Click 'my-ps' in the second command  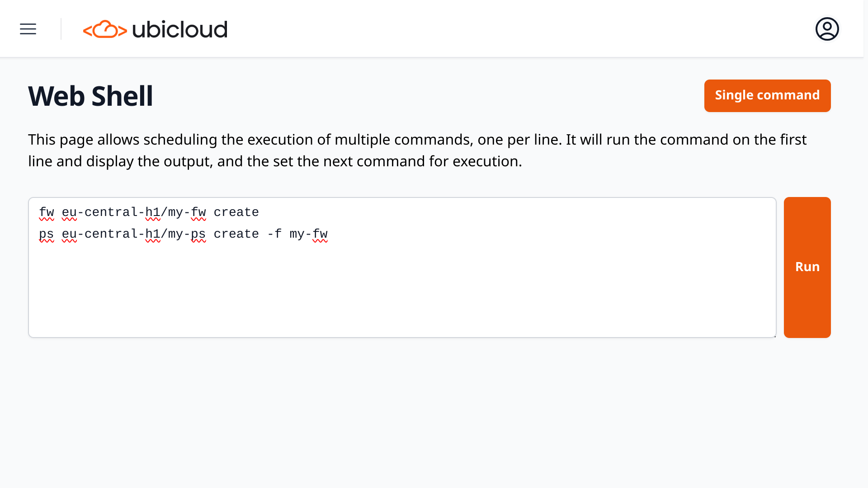point(187,234)
